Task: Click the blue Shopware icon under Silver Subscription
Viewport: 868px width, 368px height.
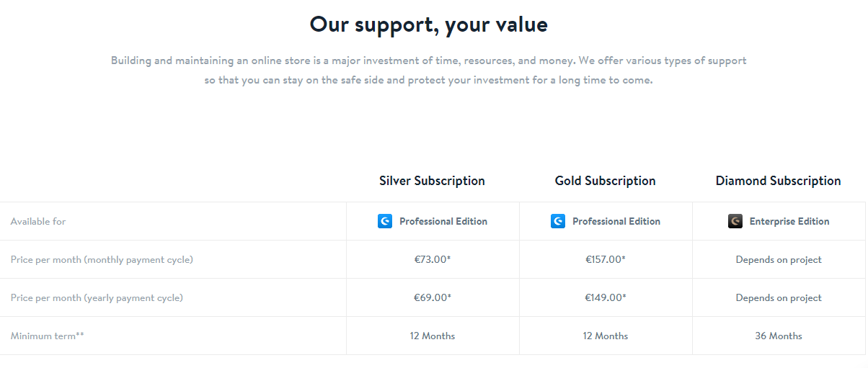Action: coord(385,221)
